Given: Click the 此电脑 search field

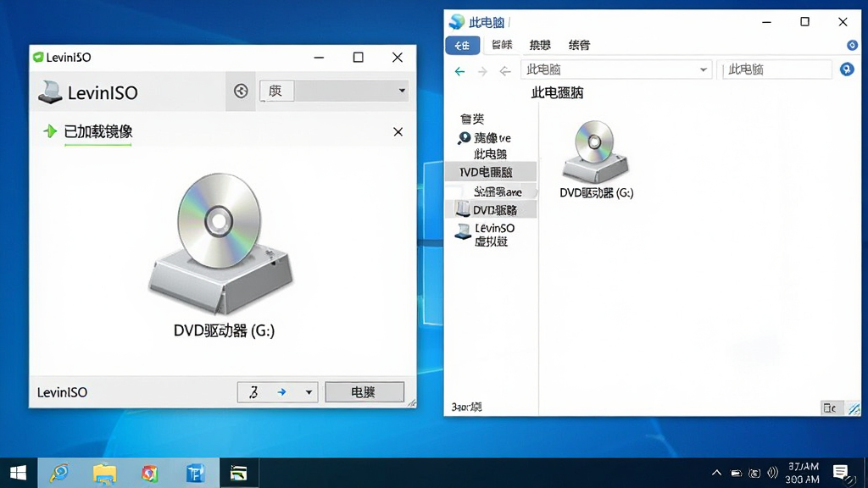Looking at the screenshot, I should tap(776, 69).
